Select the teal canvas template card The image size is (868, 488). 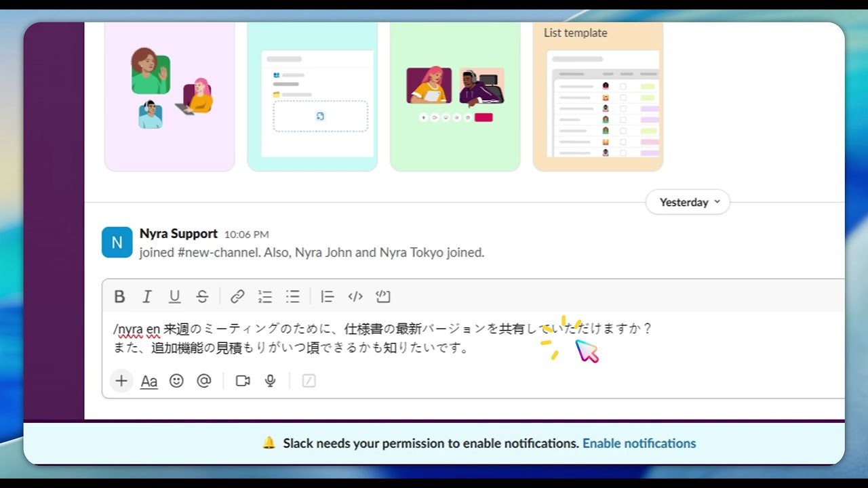tap(312, 96)
